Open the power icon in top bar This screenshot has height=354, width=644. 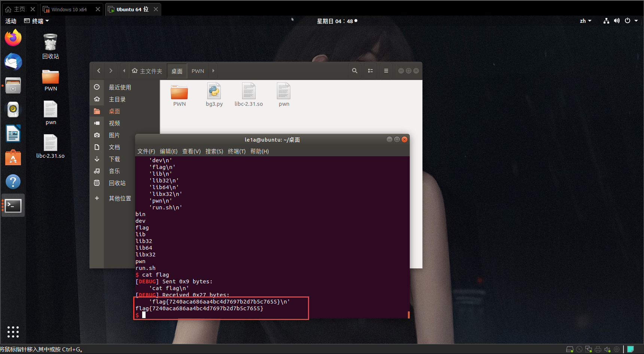(628, 21)
